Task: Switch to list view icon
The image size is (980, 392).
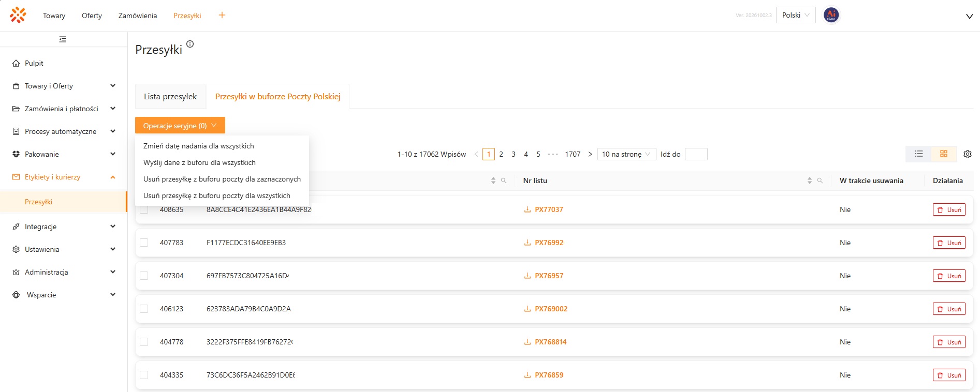Action: (x=919, y=154)
